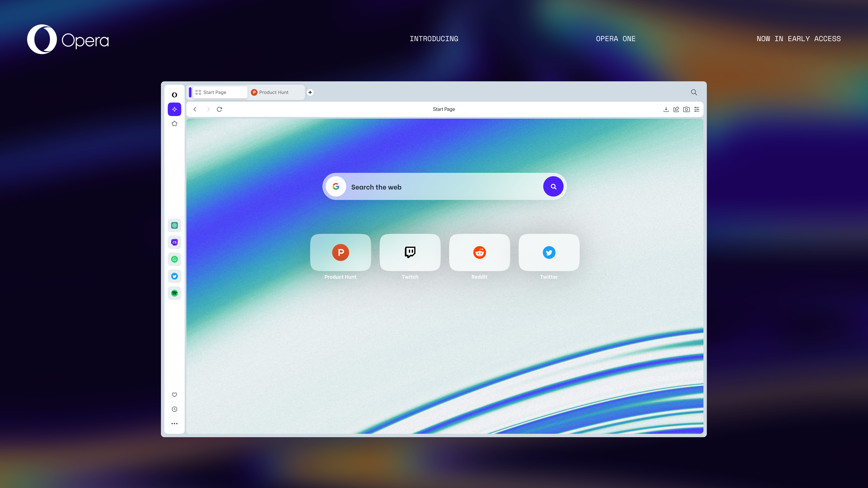Open the downloads icon in toolbar
This screenshot has height=488, width=868.
(x=666, y=109)
